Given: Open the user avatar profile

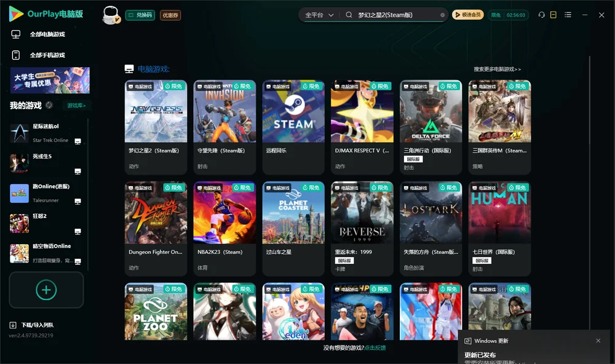Looking at the screenshot, I should pos(111,15).
